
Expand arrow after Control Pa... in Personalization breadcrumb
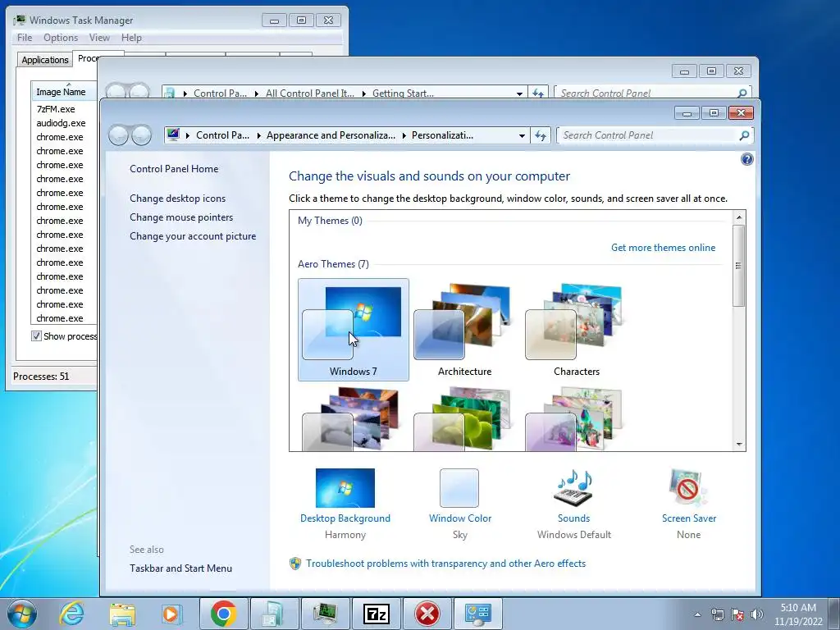(258, 135)
